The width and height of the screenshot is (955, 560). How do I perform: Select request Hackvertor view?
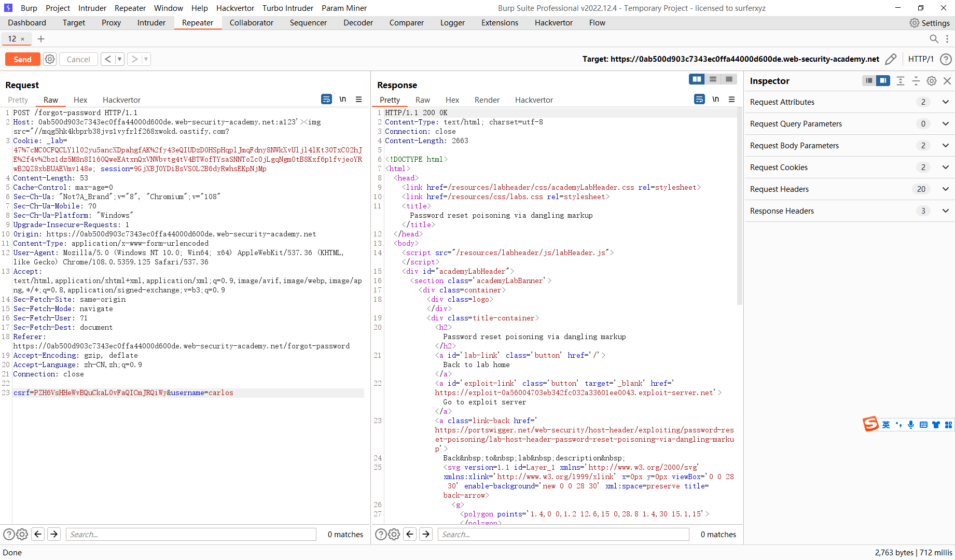click(121, 100)
